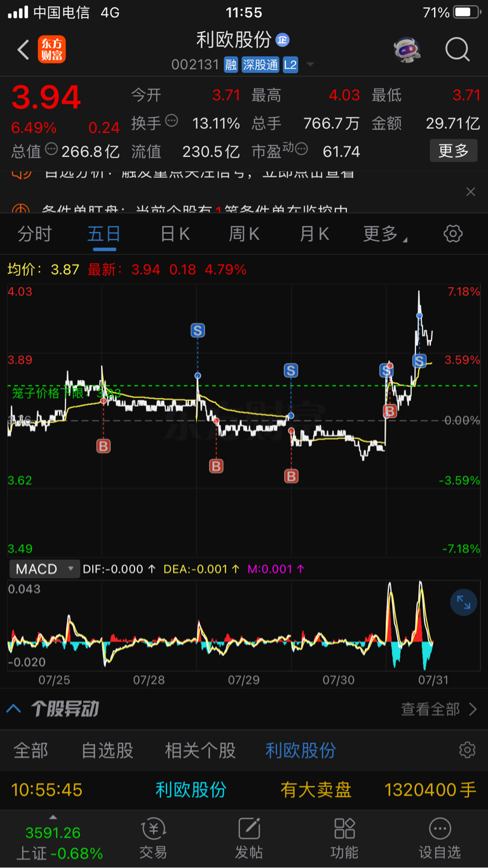Open stock search with magnifier icon

[457, 50]
